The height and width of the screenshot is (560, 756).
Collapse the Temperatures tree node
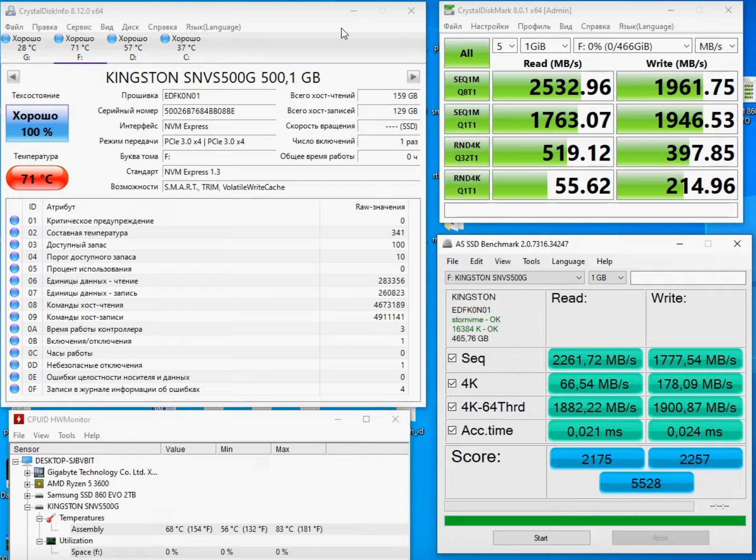(x=39, y=518)
